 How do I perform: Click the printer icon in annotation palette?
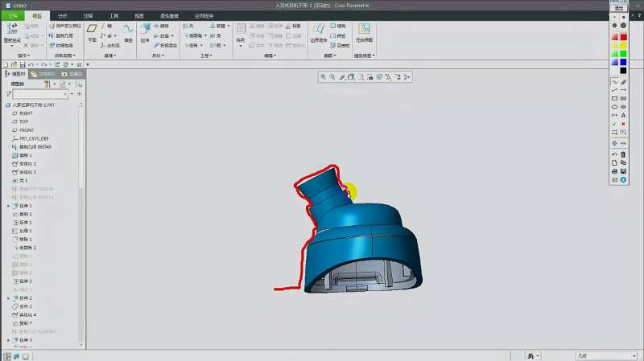coord(614,170)
